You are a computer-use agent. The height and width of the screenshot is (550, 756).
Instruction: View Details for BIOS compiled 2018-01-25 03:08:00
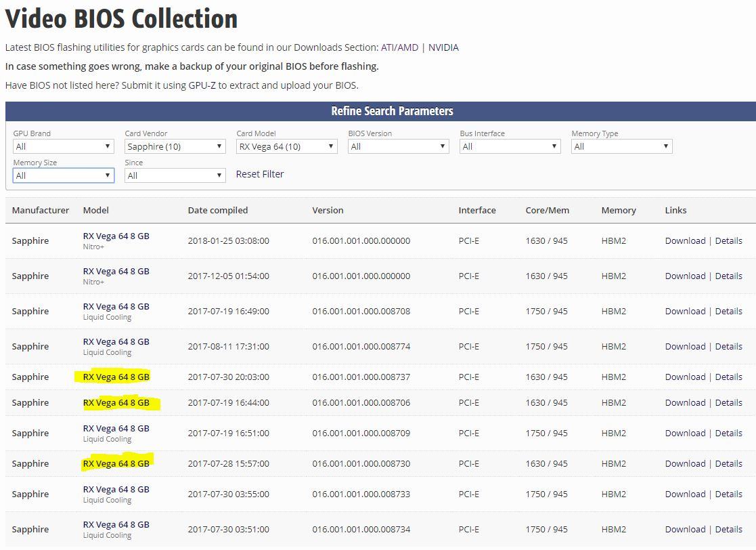click(728, 240)
